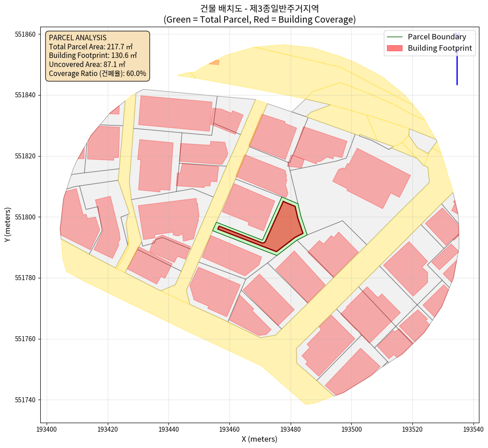
Task: Click the X (meters) axis label
Action: 259,439
